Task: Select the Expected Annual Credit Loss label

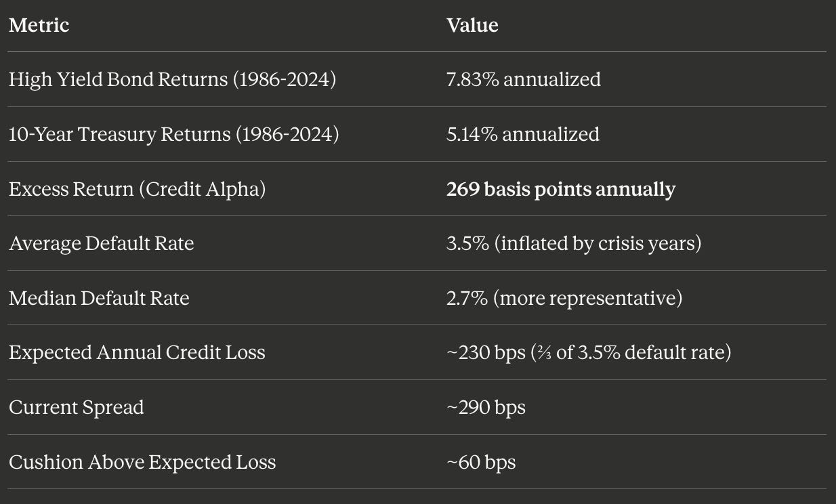Action: (x=137, y=353)
